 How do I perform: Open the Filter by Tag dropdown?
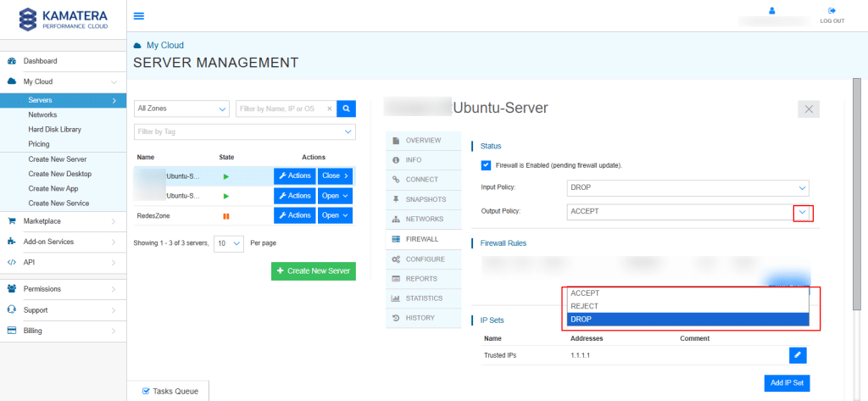pos(245,131)
